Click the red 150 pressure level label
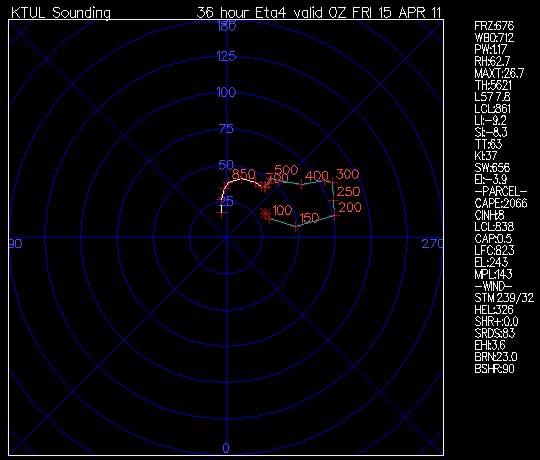Screen dimensions: 540x460 (x=309, y=218)
